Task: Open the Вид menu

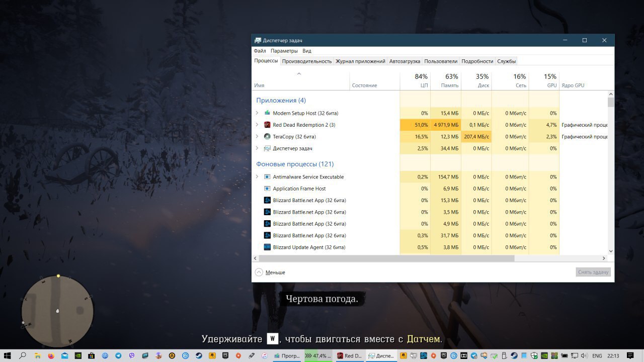Action: click(306, 51)
